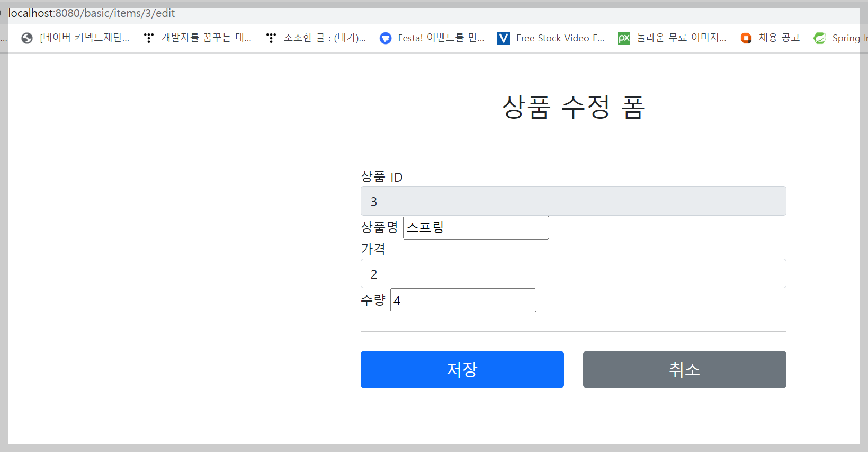Open the 네이버 커넥트재단 bookmark
The height and width of the screenshot is (452, 868).
(75, 38)
